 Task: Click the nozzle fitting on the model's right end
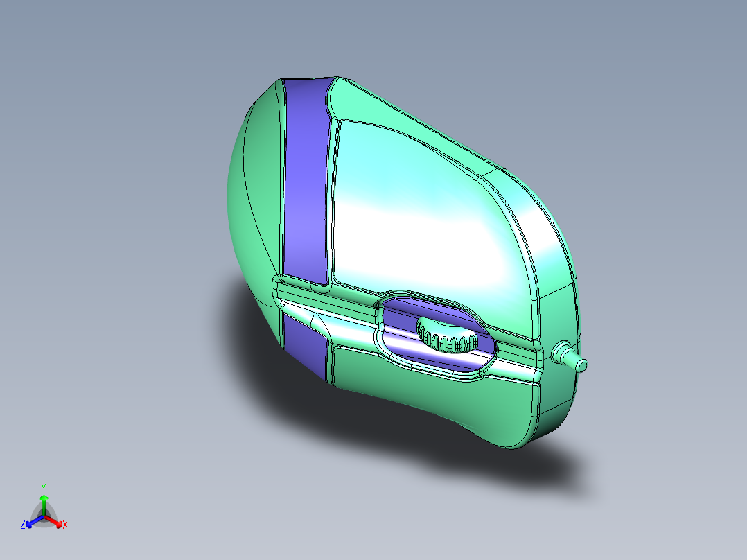[570, 358]
